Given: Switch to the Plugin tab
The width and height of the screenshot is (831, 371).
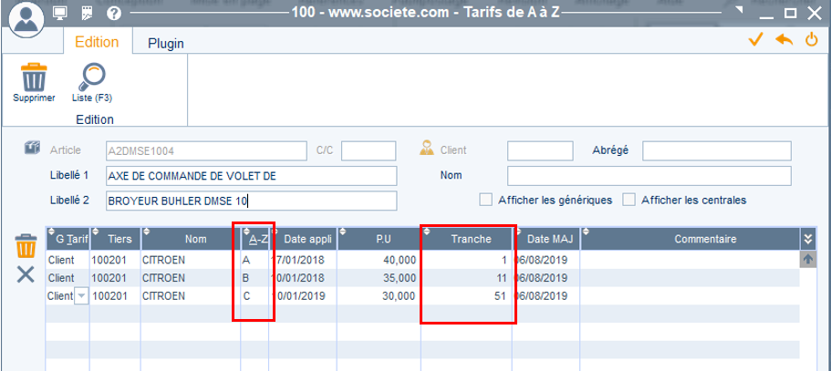Looking at the screenshot, I should (166, 43).
